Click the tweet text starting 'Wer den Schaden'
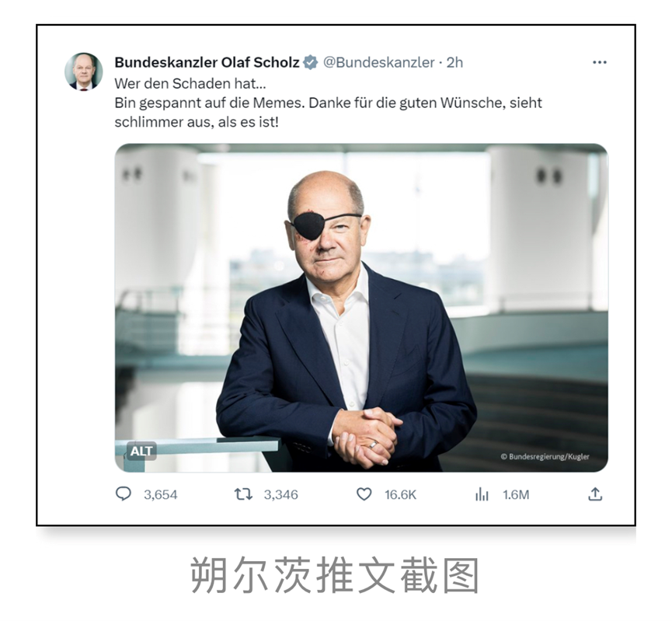 click(329, 103)
